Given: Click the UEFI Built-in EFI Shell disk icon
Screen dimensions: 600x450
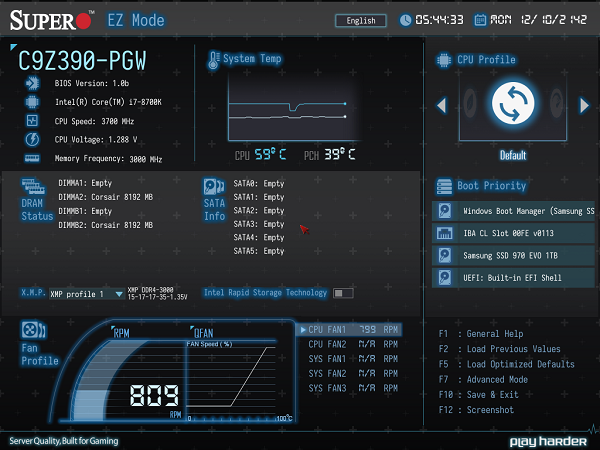Looking at the screenshot, I should (445, 277).
